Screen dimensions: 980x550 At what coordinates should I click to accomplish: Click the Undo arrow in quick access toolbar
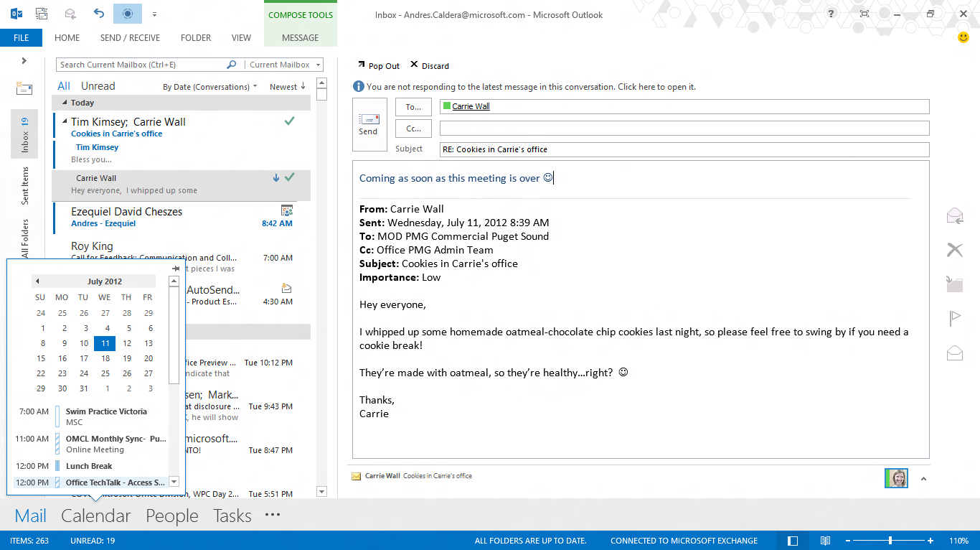99,14
